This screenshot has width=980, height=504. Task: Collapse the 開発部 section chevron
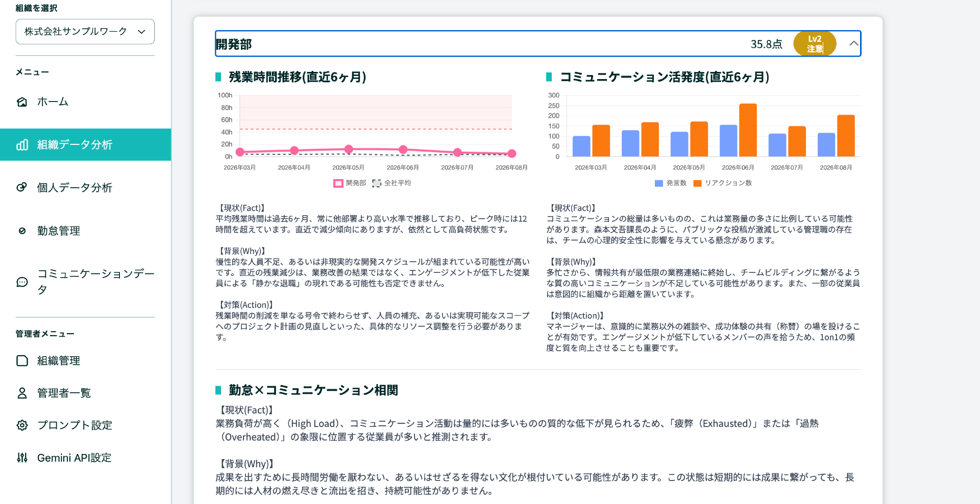click(x=853, y=43)
